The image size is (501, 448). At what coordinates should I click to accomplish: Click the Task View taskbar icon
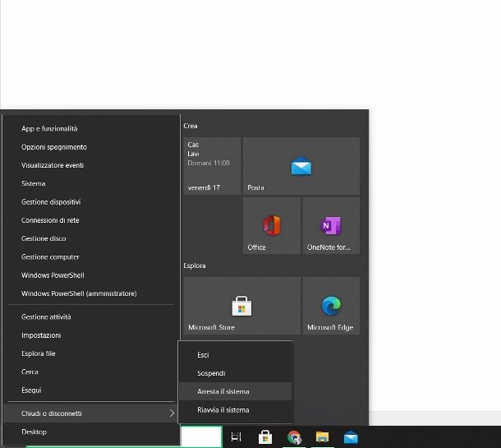pyautogui.click(x=236, y=437)
